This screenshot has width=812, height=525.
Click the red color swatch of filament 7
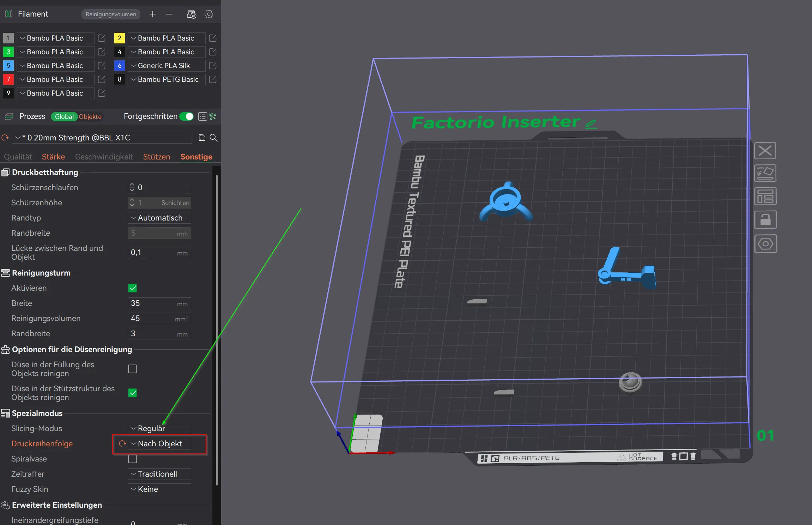click(8, 79)
